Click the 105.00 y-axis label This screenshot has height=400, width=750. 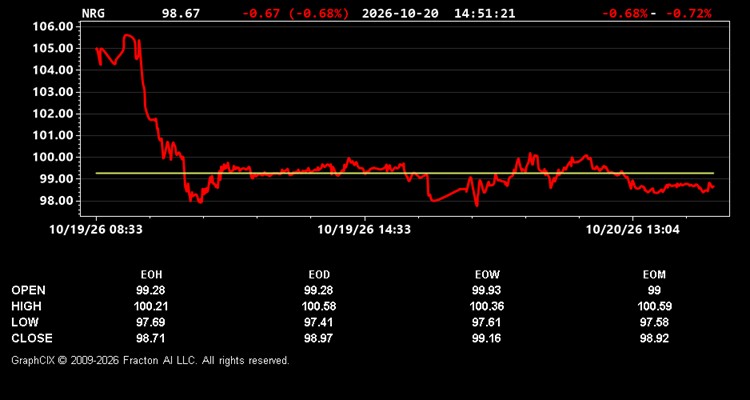(53, 48)
